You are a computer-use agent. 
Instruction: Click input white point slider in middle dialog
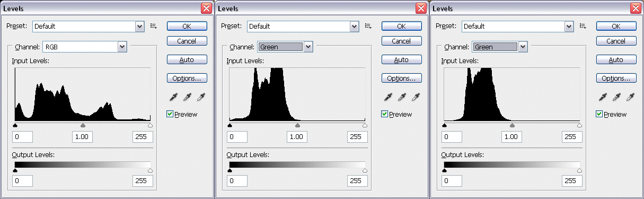[x=365, y=126]
